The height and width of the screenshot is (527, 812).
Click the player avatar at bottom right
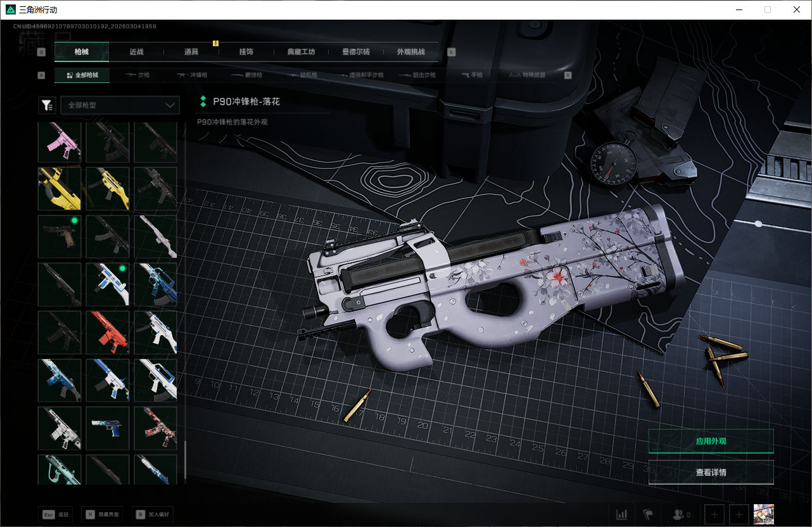pyautogui.click(x=764, y=514)
